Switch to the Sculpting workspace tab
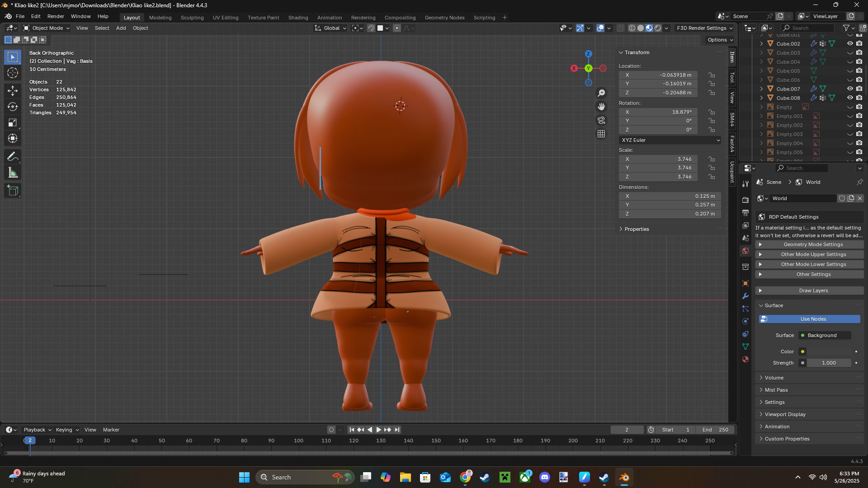Image resolution: width=868 pixels, height=488 pixels. pos(192,18)
